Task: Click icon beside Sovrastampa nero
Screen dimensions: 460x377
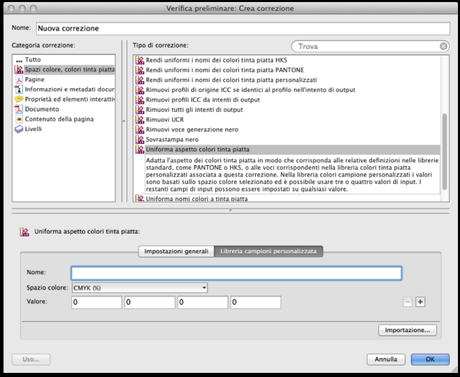Action: click(x=140, y=139)
